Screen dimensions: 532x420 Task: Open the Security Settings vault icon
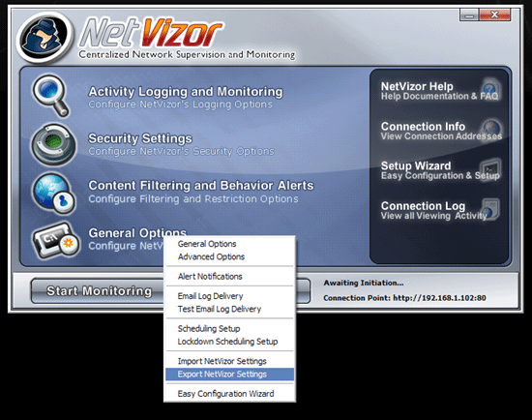(53, 144)
